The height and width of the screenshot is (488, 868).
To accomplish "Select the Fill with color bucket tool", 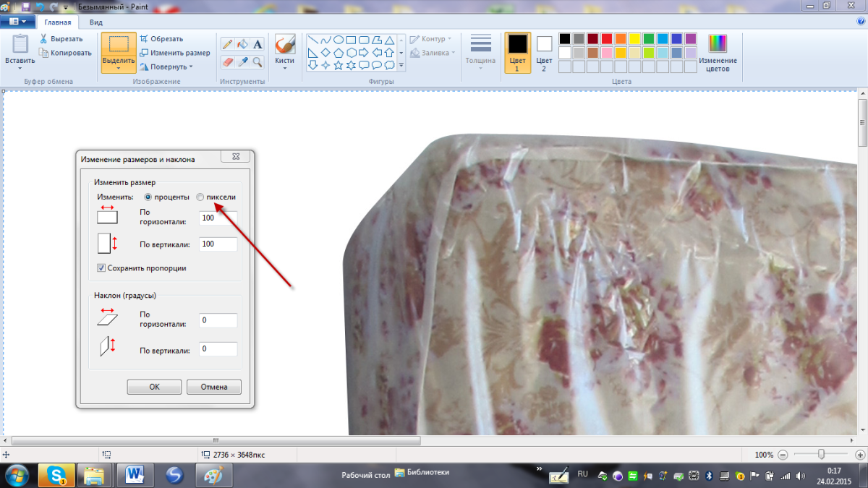I will [242, 45].
